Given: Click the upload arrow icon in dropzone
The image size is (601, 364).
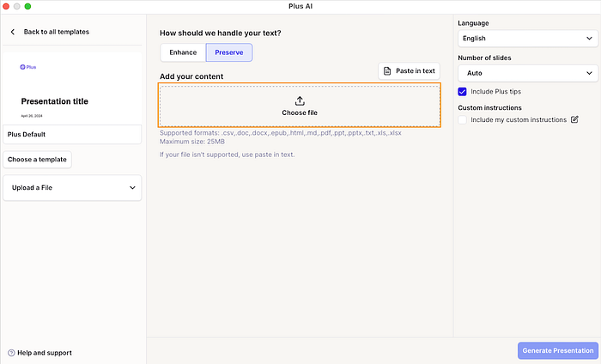Looking at the screenshot, I should (300, 100).
